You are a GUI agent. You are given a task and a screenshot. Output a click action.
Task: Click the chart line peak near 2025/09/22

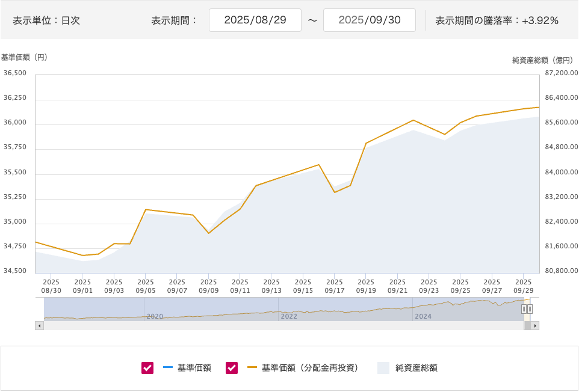click(413, 120)
